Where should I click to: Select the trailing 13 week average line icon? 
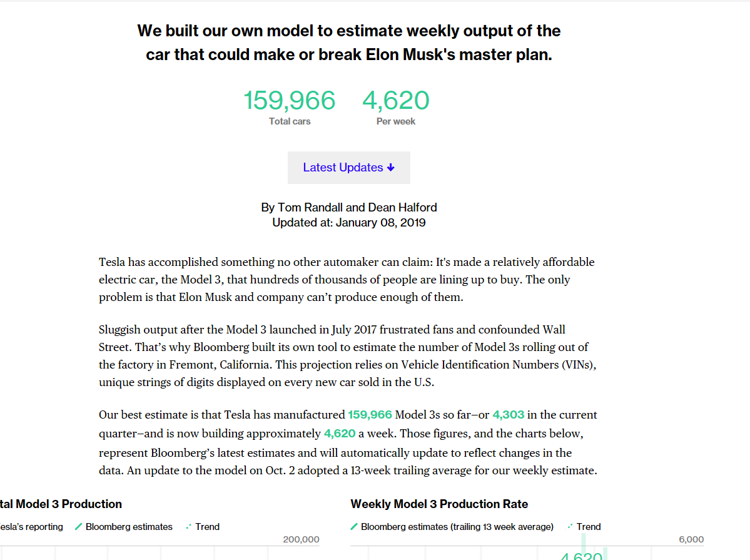click(x=355, y=526)
